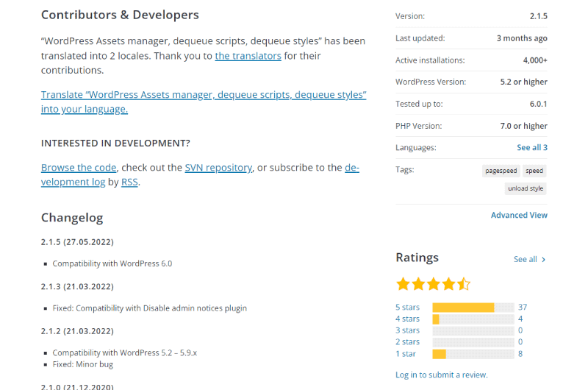Open the SVN repository link
Image resolution: width=588 pixels, height=390 pixels.
tap(218, 168)
